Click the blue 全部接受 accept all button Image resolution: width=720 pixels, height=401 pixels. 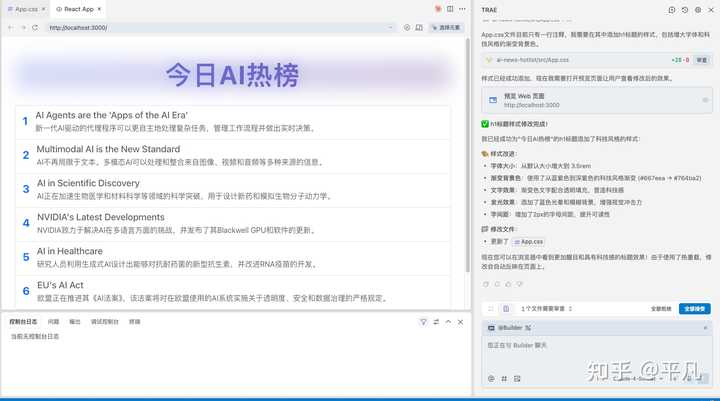click(x=694, y=309)
